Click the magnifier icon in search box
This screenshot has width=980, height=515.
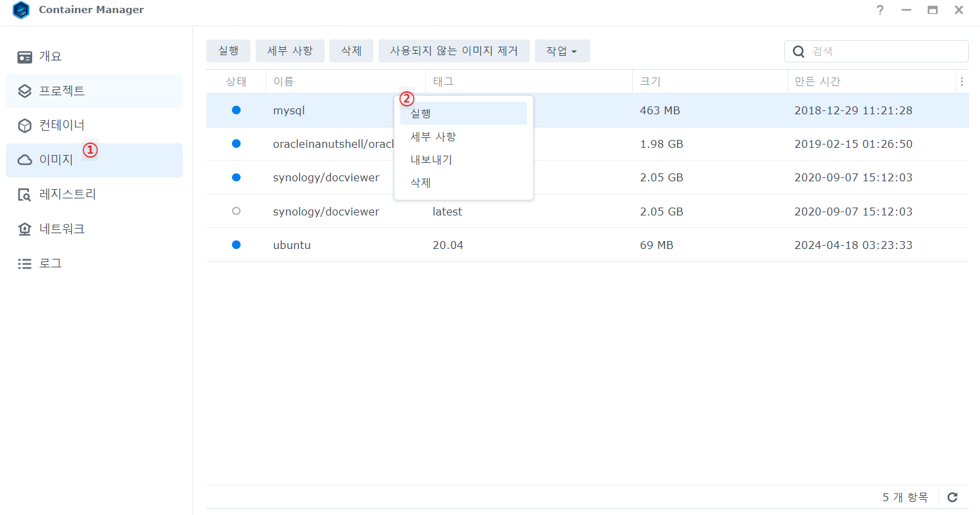799,51
